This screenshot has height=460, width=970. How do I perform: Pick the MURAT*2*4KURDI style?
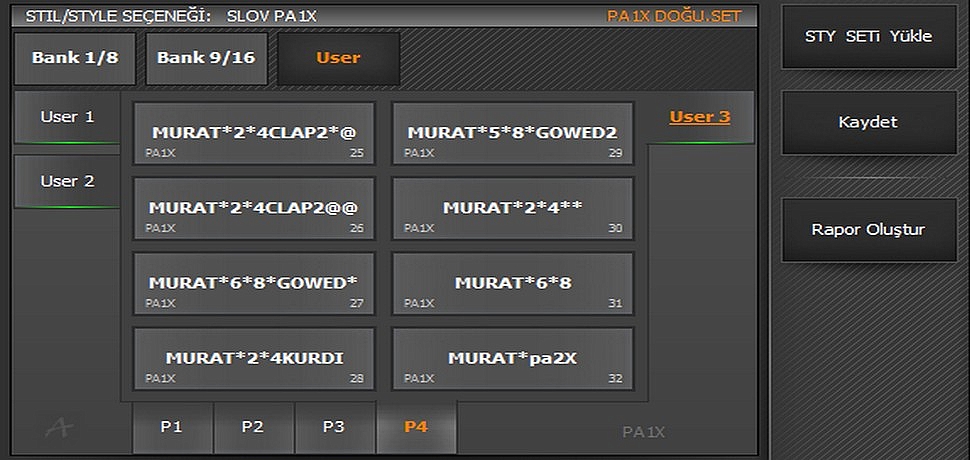coord(254,359)
